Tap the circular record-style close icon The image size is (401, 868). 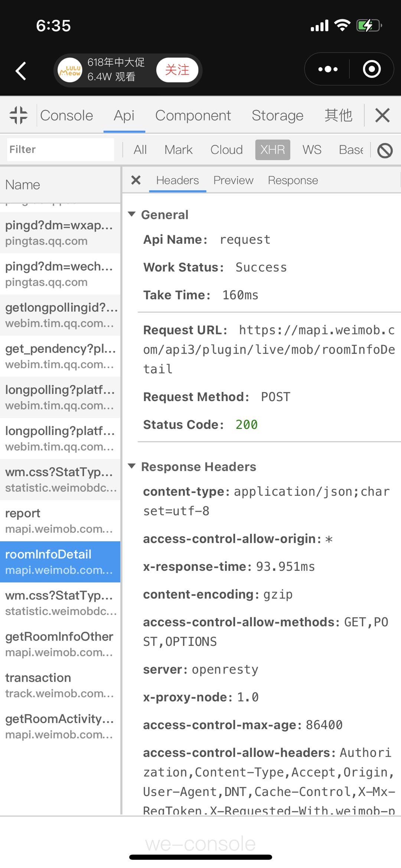coord(372,69)
